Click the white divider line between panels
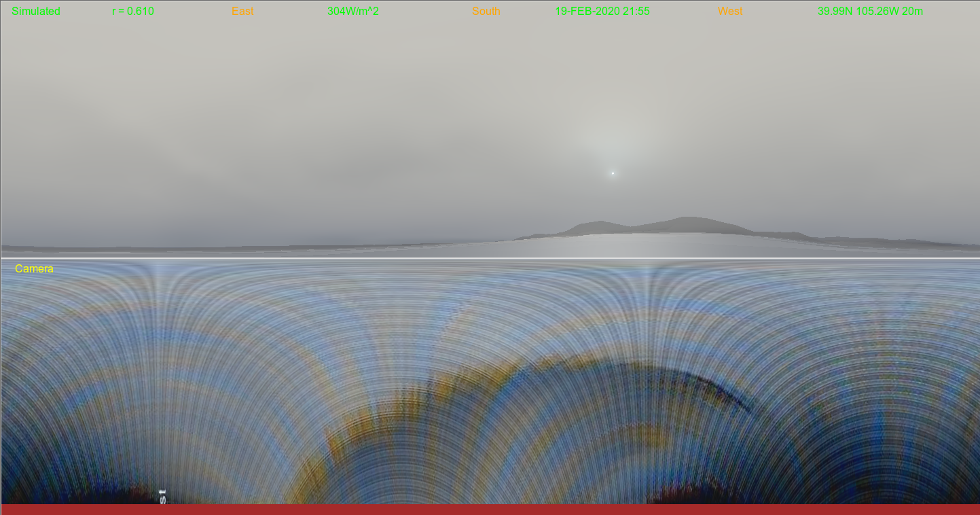 [489, 258]
